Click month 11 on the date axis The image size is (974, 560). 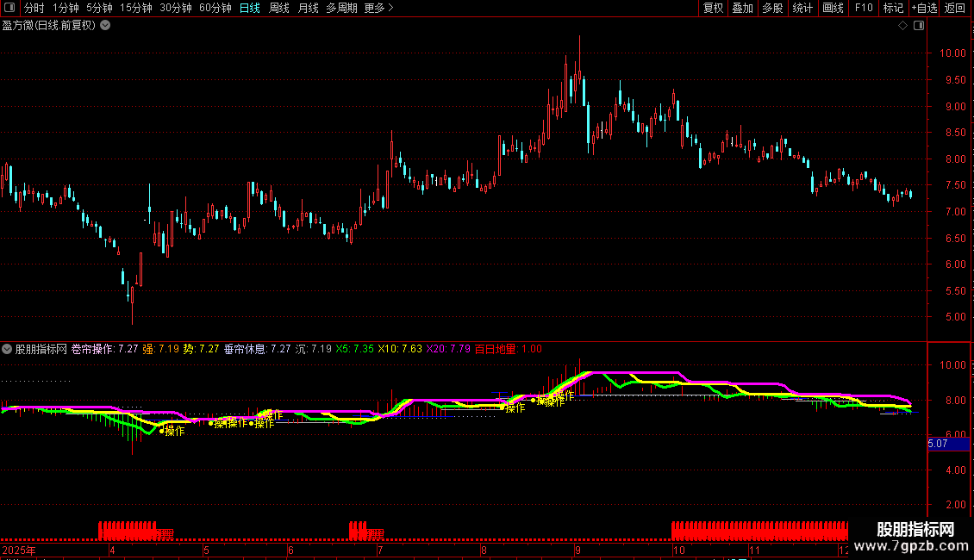754,551
